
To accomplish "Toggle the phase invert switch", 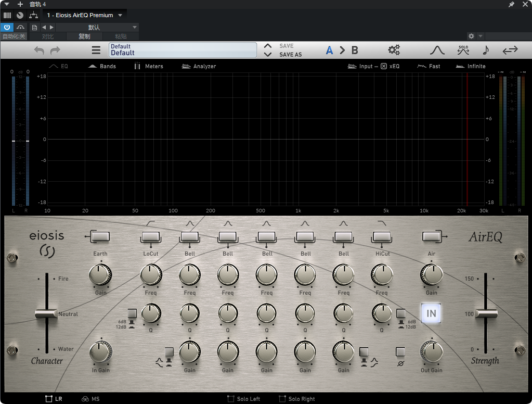I will (400, 351).
